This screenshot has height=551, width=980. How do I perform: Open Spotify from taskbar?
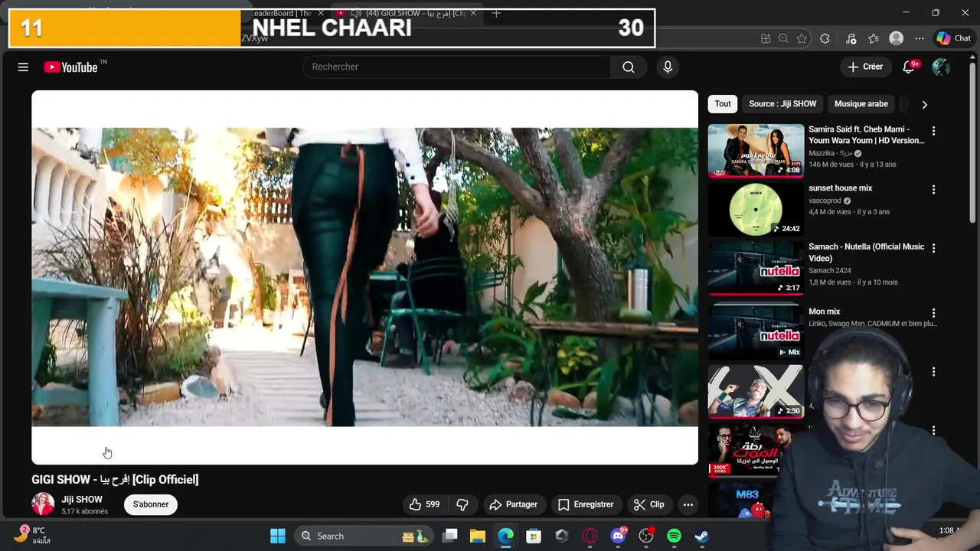coord(674,536)
